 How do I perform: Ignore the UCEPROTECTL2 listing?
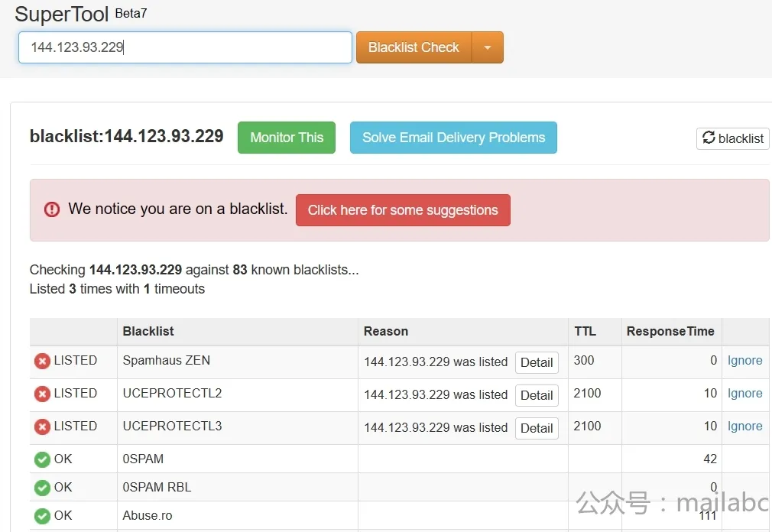(745, 394)
